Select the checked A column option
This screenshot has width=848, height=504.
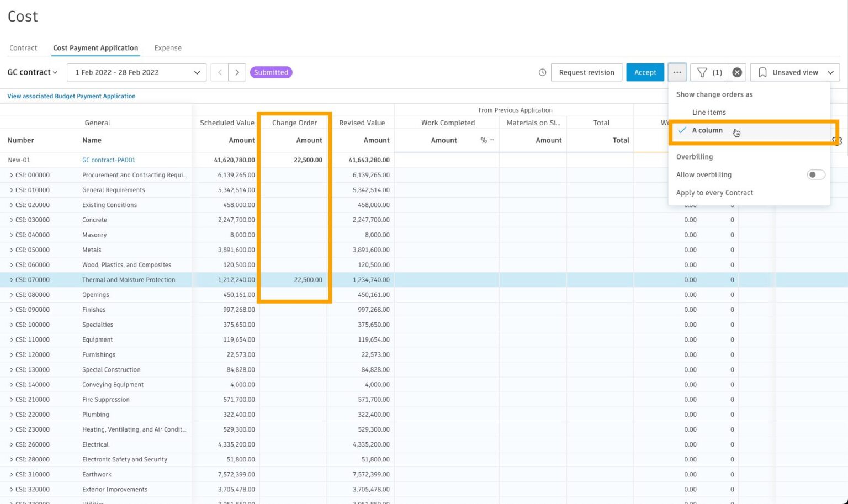pos(707,130)
